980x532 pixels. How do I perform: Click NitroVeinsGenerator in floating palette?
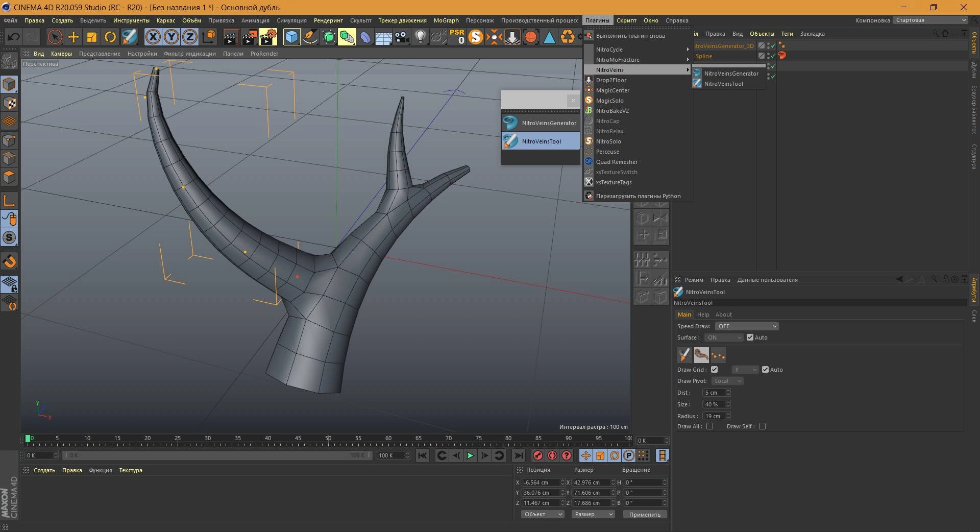coord(541,123)
